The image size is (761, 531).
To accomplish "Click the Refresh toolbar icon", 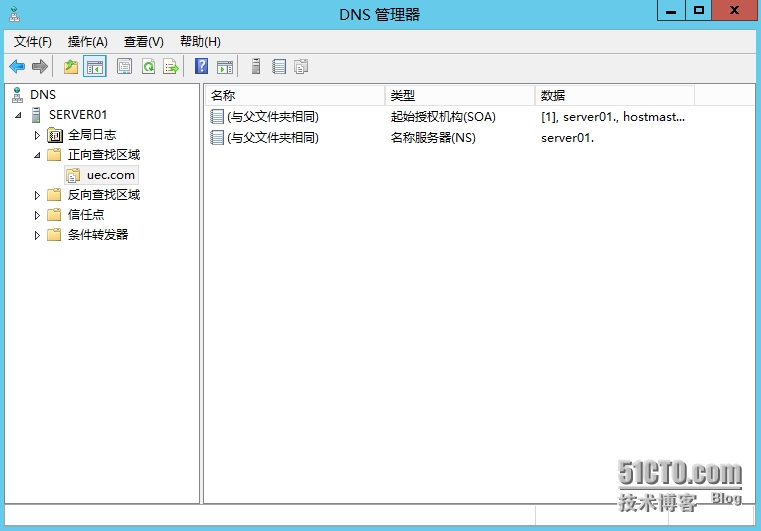I will [149, 66].
